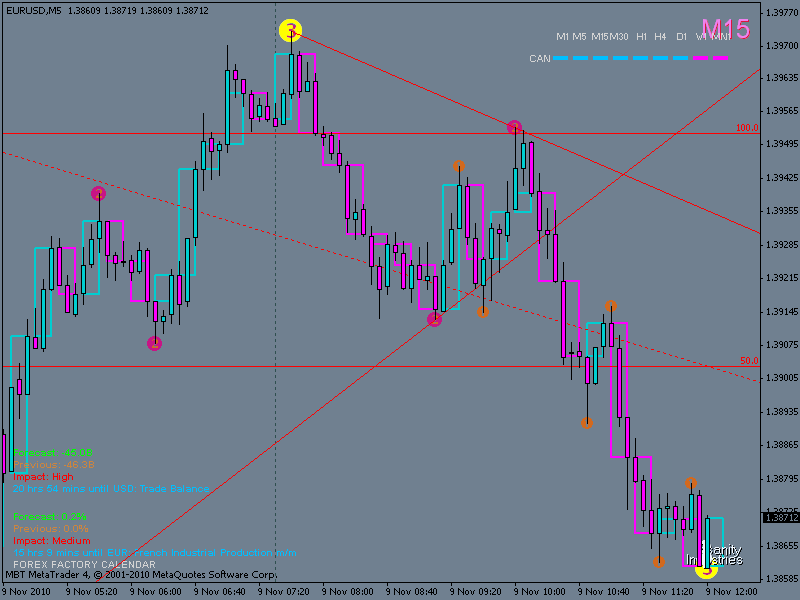Select the orange circle above the 09:20 swing high

[x=459, y=166]
